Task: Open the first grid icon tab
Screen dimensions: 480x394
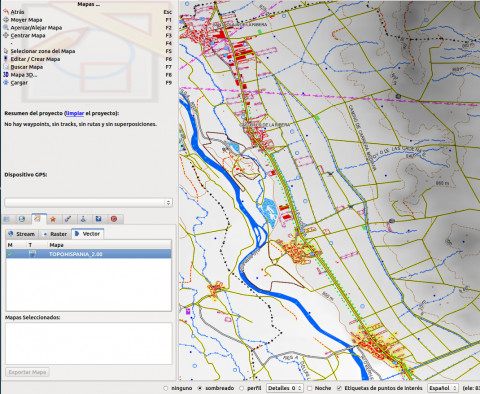Action: point(7,219)
